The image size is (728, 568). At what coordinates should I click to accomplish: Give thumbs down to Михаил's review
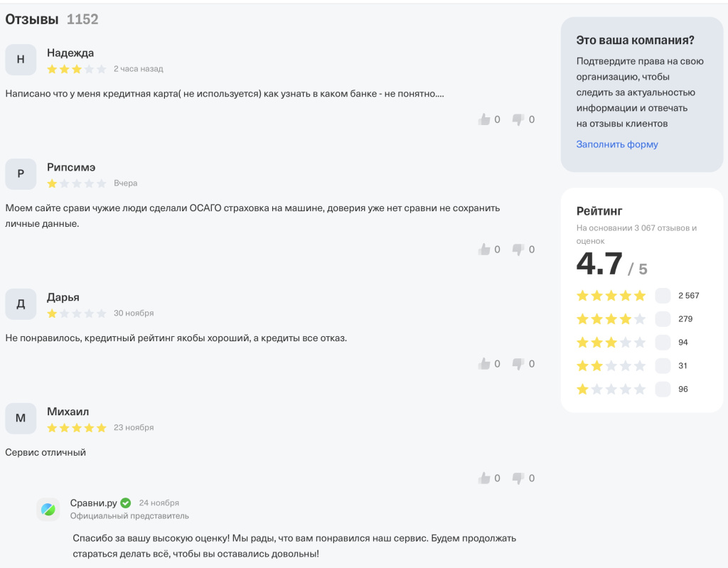518,478
